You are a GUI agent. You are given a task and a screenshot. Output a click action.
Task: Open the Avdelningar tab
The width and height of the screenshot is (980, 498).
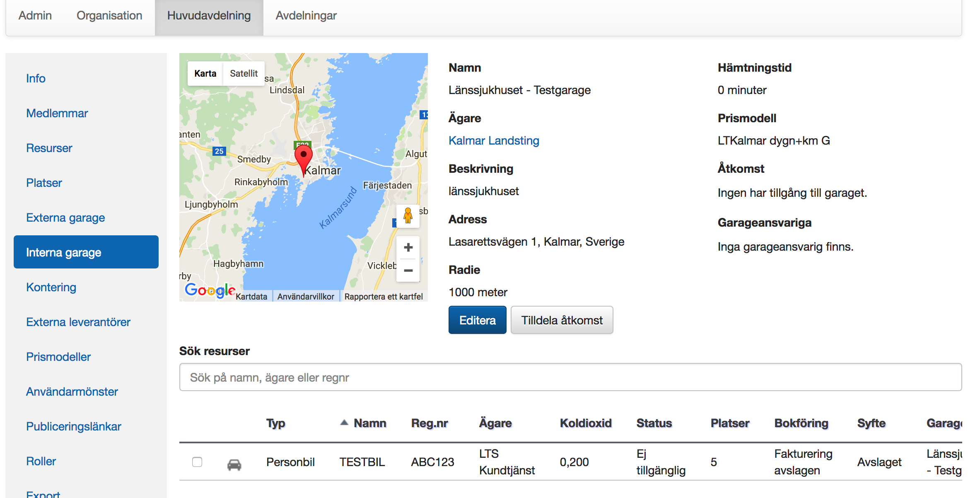(306, 16)
